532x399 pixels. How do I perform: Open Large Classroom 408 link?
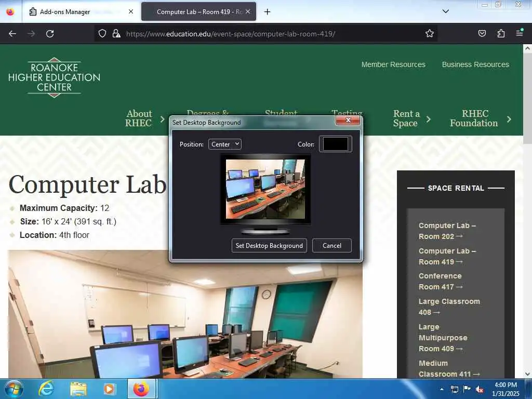[x=449, y=307]
